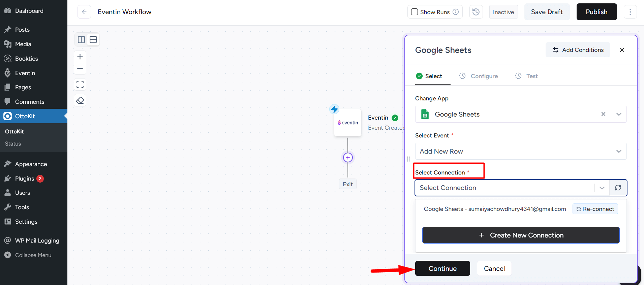This screenshot has height=285, width=644.
Task: Select the eventin trigger node
Action: (348, 123)
